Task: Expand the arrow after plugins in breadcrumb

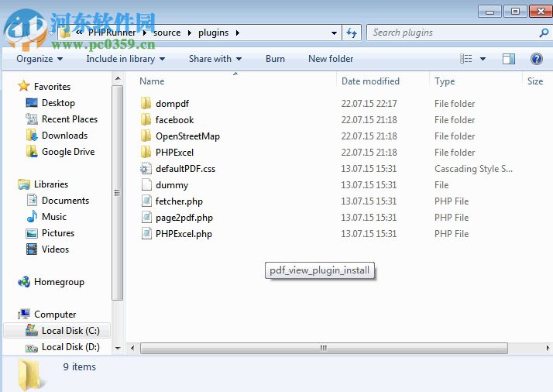Action: 237,33
